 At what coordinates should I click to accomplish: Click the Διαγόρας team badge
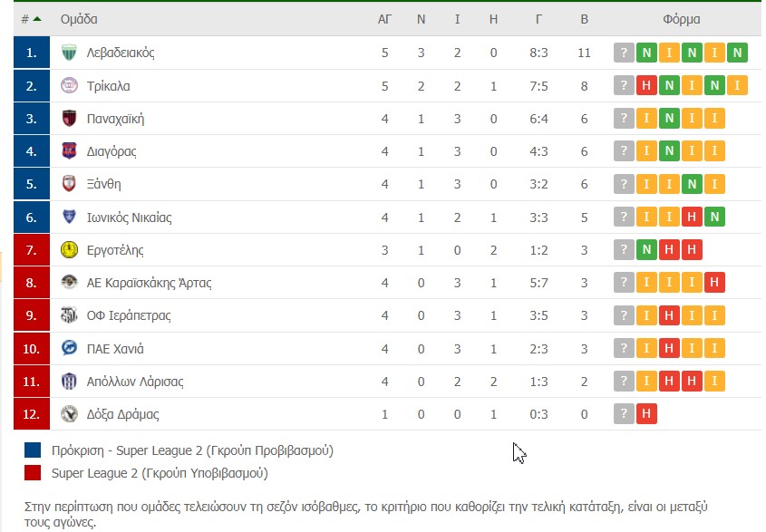point(69,151)
